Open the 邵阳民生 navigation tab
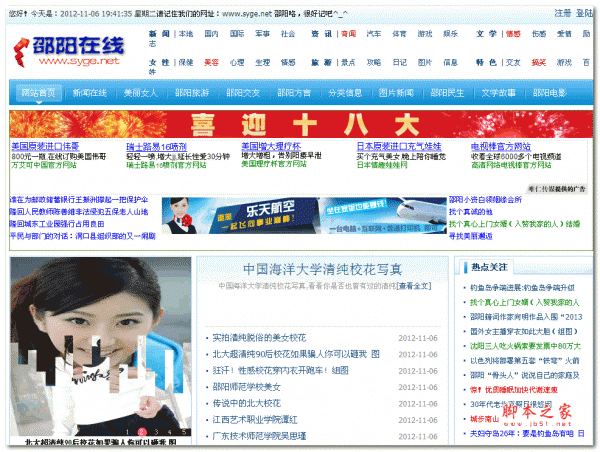Image resolution: width=600 pixels, height=452 pixels. (447, 93)
